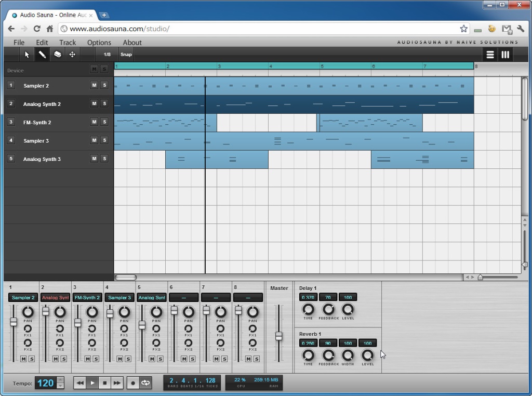Click the mail extension icon
This screenshot has height=396, width=532.
[x=507, y=29]
